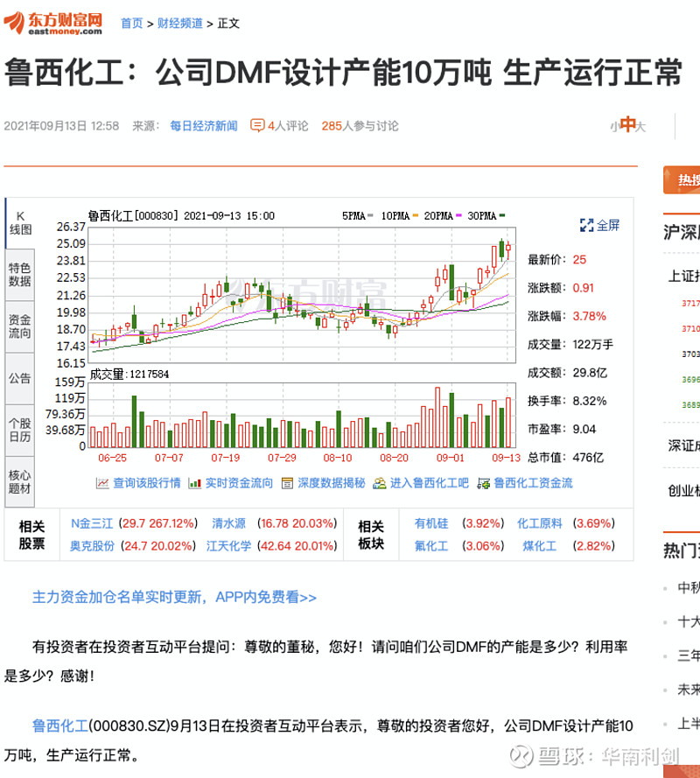Click the 实时资金流向 bar icon
700x778 pixels.
pyautogui.click(x=194, y=483)
